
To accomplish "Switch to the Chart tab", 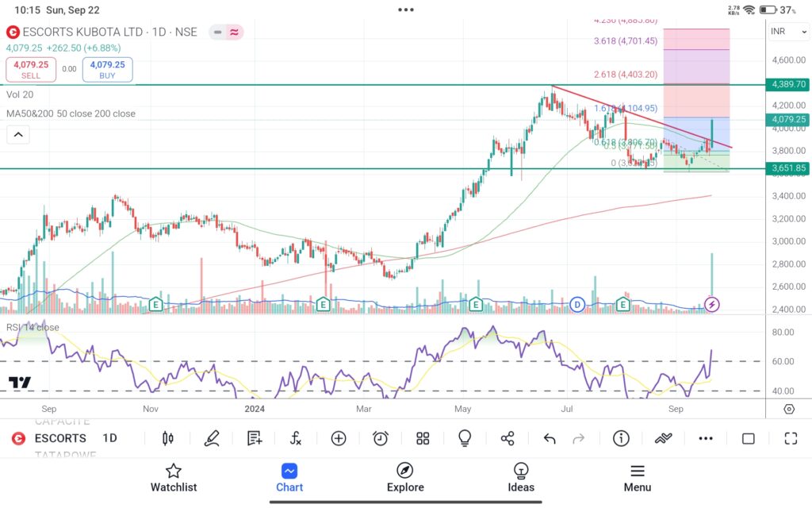I will pos(289,478).
